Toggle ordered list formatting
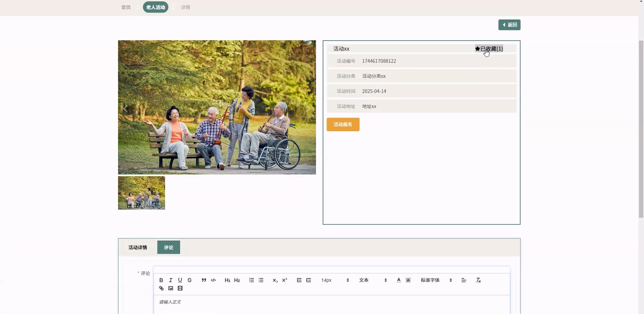Viewport: 644px width, 314px height. click(x=251, y=280)
